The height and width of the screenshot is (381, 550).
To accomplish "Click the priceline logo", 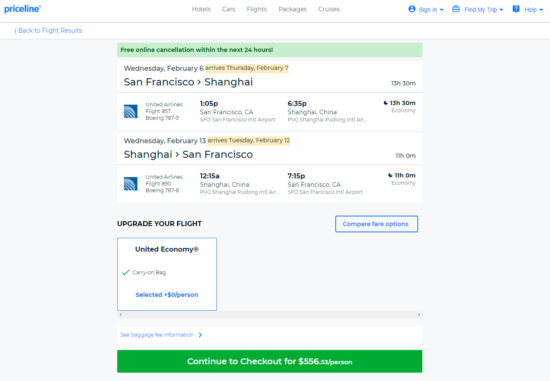I will 22,9.
